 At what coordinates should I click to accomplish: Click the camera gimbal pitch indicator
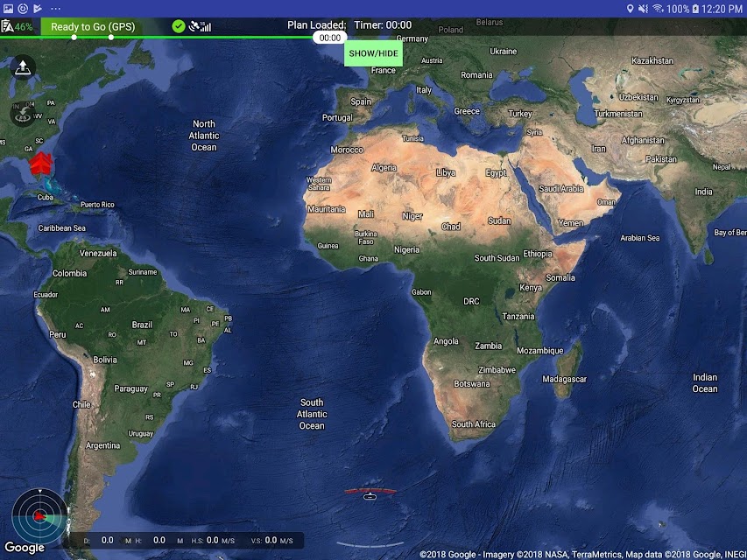click(370, 493)
